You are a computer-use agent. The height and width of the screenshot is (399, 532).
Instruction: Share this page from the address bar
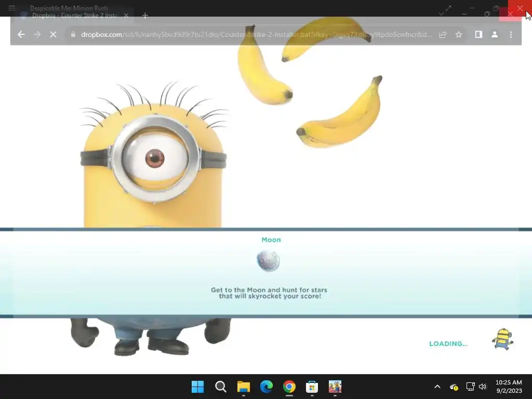point(443,35)
